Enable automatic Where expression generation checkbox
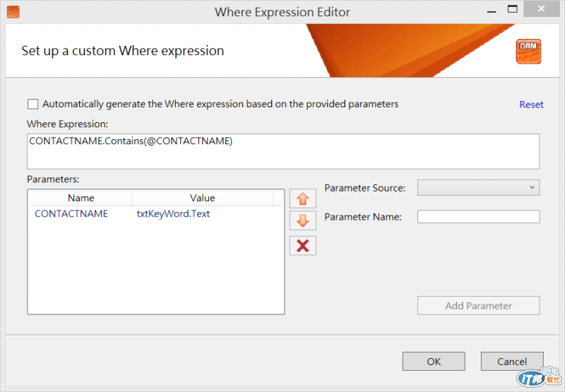 tap(32, 104)
